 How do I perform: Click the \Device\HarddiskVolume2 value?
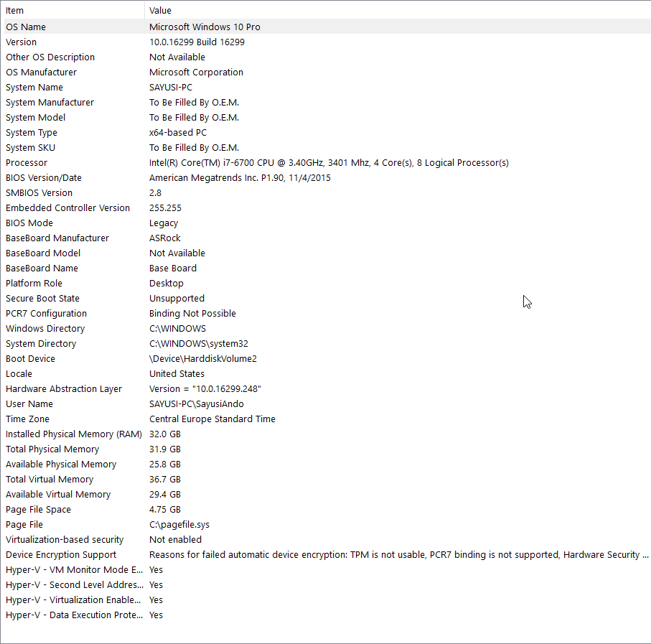point(203,359)
